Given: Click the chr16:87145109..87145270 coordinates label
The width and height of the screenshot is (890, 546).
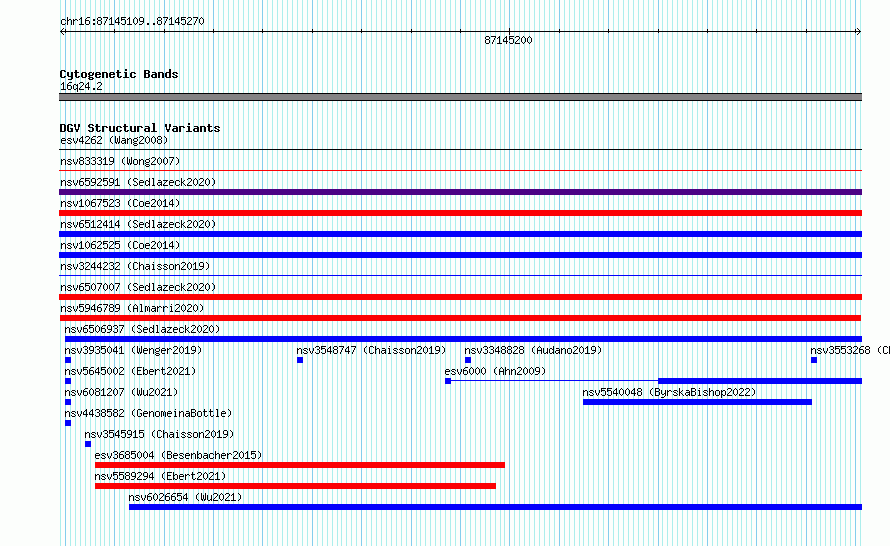Looking at the screenshot, I should (132, 21).
